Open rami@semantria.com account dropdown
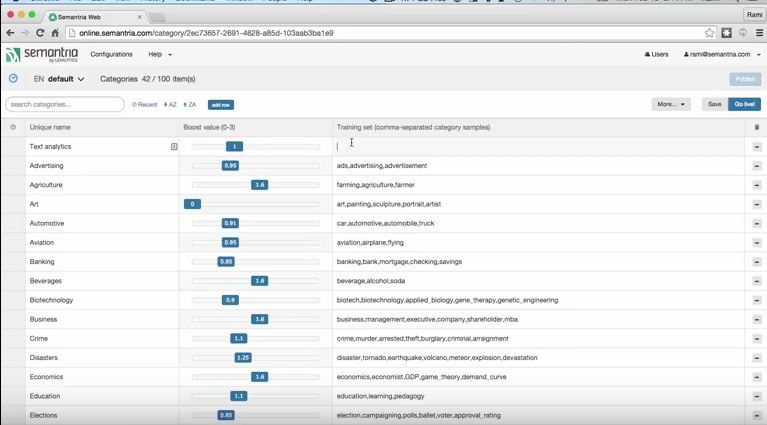This screenshot has height=425, width=767. coord(721,54)
